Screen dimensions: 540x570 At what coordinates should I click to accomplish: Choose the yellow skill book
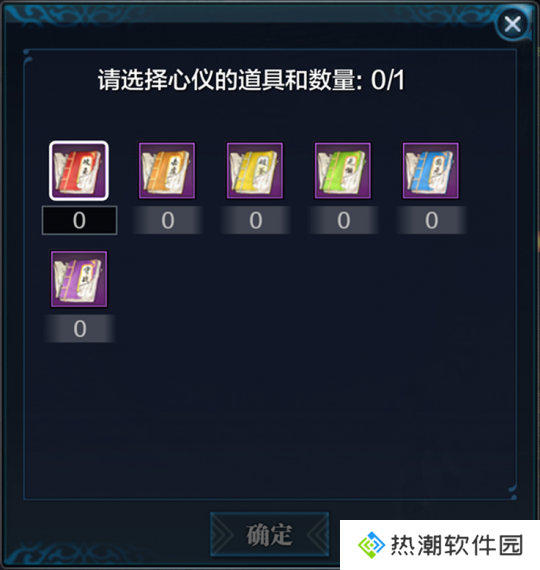click(255, 171)
